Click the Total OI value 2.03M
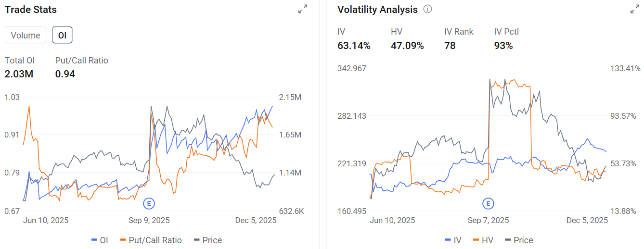Viewport: 644px width, 249px height. point(19,74)
